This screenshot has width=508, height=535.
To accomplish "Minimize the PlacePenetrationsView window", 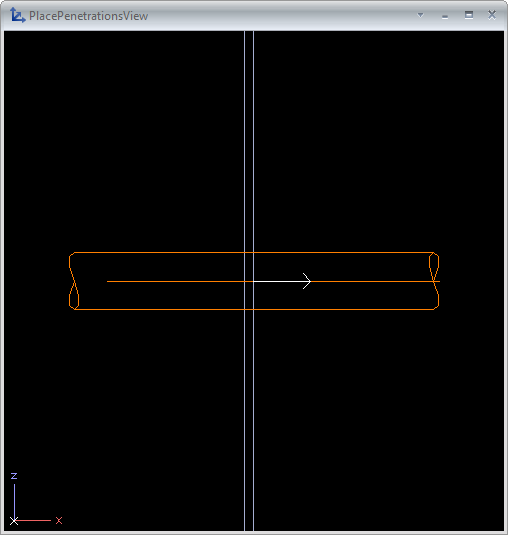I will coord(445,17).
